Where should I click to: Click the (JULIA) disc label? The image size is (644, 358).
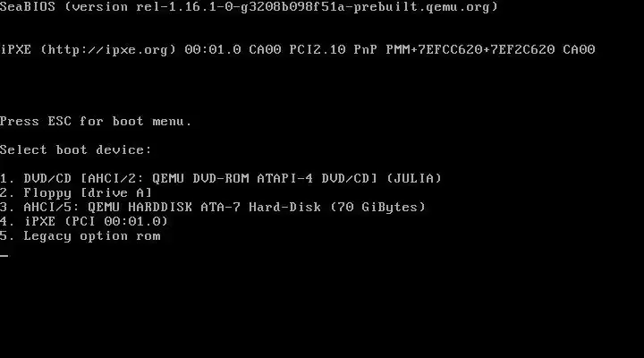(x=414, y=178)
